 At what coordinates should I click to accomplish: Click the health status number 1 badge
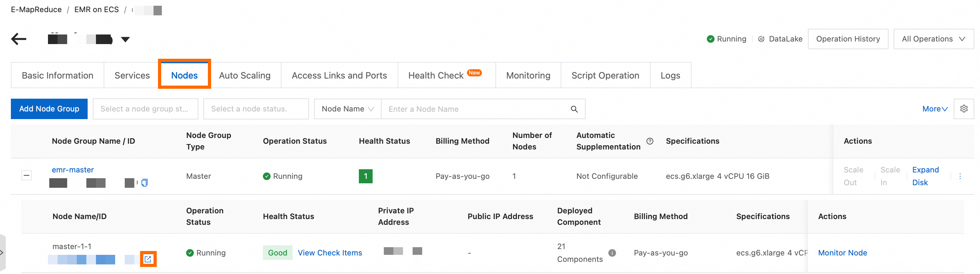coord(365,176)
